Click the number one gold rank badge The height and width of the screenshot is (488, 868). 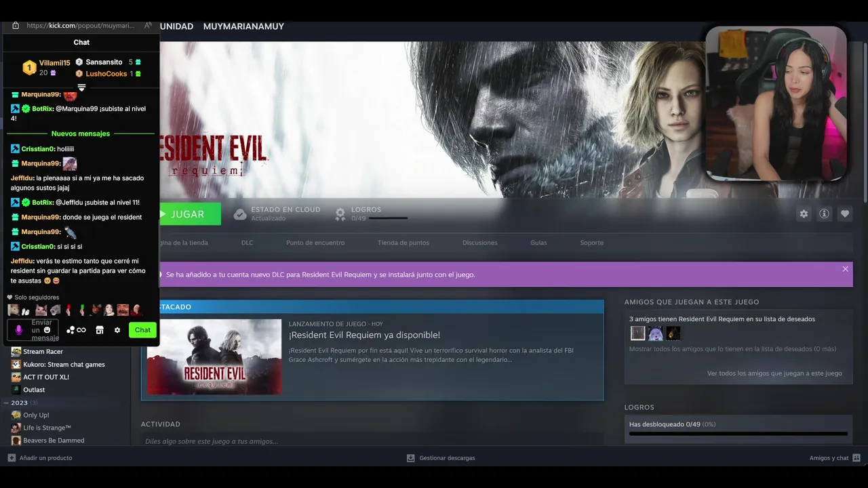click(29, 68)
